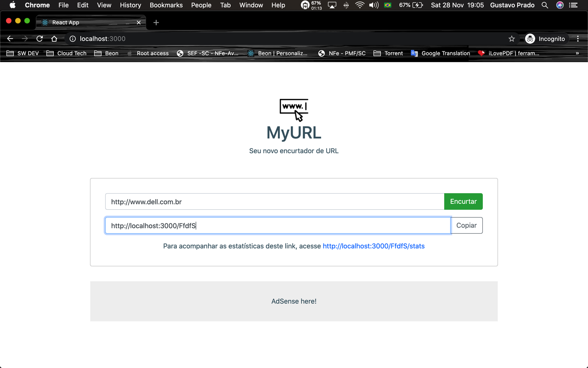588x368 pixels.
Task: Open Siri from the menu bar
Action: (560, 5)
